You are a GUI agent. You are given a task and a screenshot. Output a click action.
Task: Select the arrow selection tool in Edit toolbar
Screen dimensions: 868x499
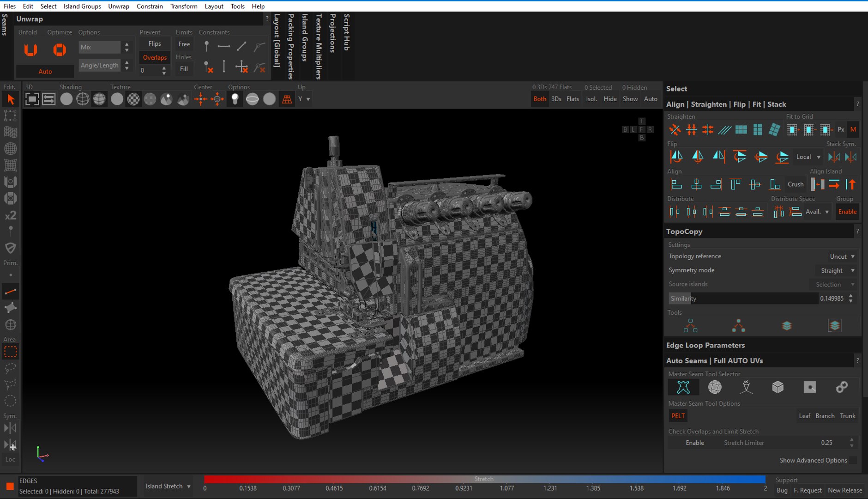pos(11,99)
